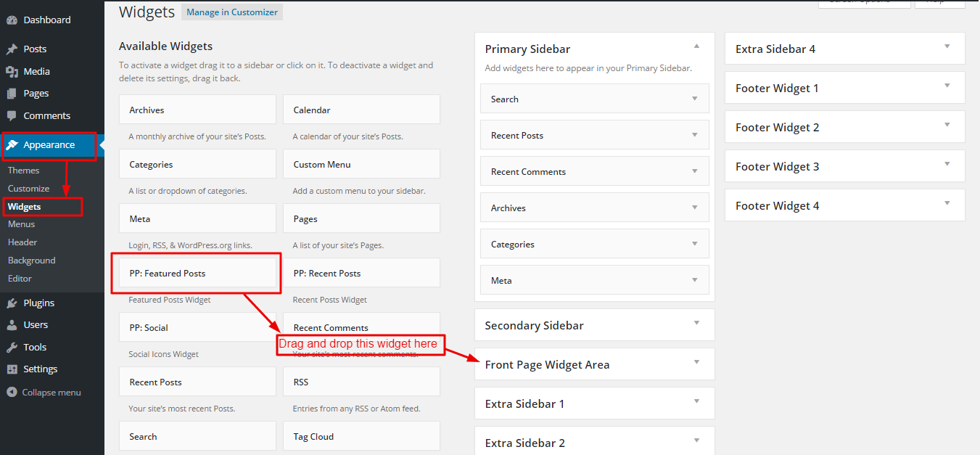
Task: Click the Manage in Customizer button
Action: click(232, 12)
